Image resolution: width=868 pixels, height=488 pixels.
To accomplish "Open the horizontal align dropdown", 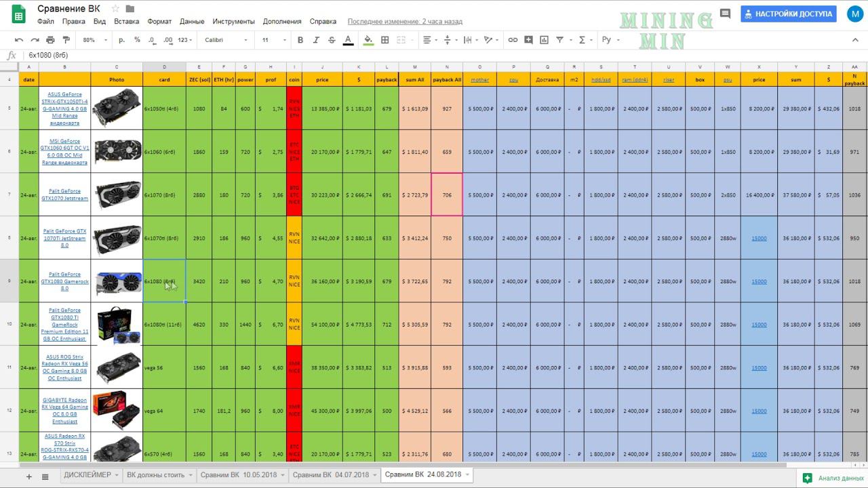I will (x=429, y=40).
